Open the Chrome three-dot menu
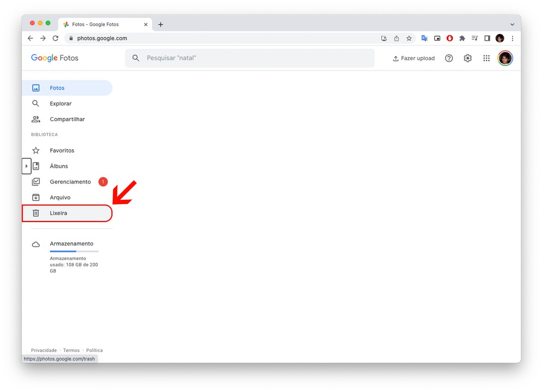The image size is (543, 392). pos(513,38)
